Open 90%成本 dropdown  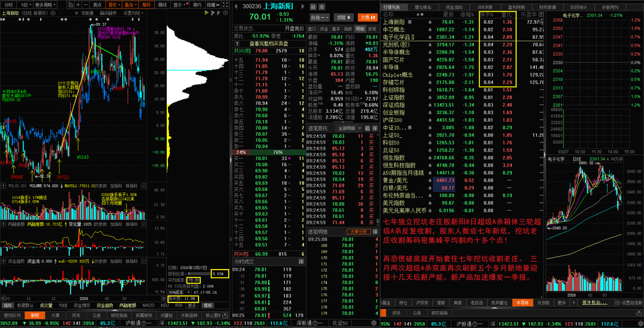(x=179, y=293)
